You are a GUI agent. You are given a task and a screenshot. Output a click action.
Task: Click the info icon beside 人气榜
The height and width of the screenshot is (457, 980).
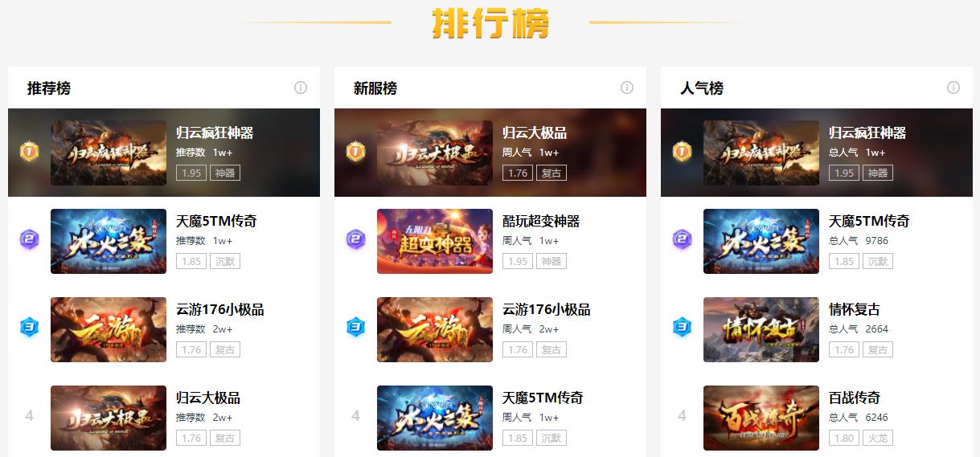(953, 88)
